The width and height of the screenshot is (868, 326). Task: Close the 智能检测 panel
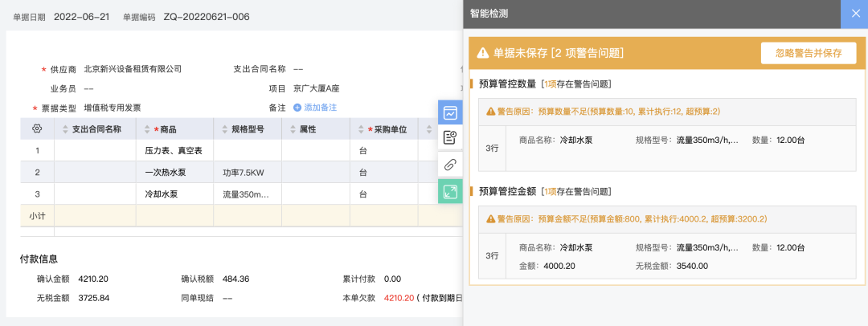tap(853, 13)
